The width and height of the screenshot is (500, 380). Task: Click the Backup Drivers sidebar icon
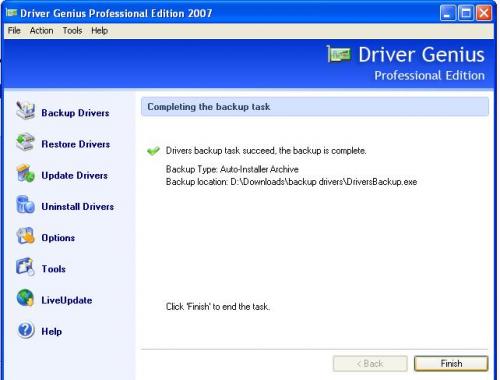25,110
